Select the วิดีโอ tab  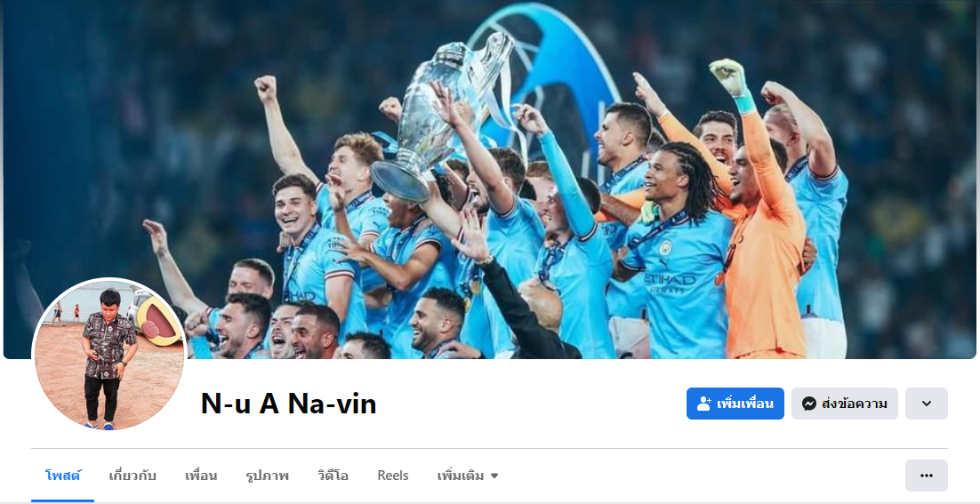[x=333, y=476]
